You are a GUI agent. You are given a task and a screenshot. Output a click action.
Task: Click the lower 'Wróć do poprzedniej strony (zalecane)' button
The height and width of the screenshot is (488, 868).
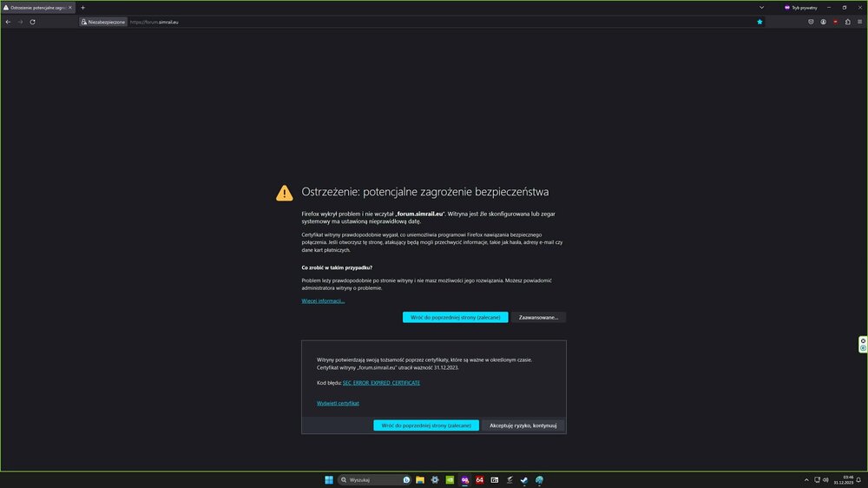click(x=426, y=425)
